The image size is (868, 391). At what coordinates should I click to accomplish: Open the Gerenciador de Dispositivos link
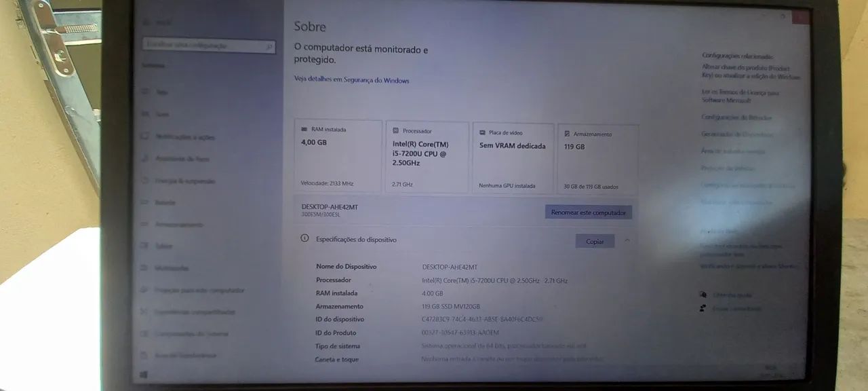pyautogui.click(x=737, y=134)
